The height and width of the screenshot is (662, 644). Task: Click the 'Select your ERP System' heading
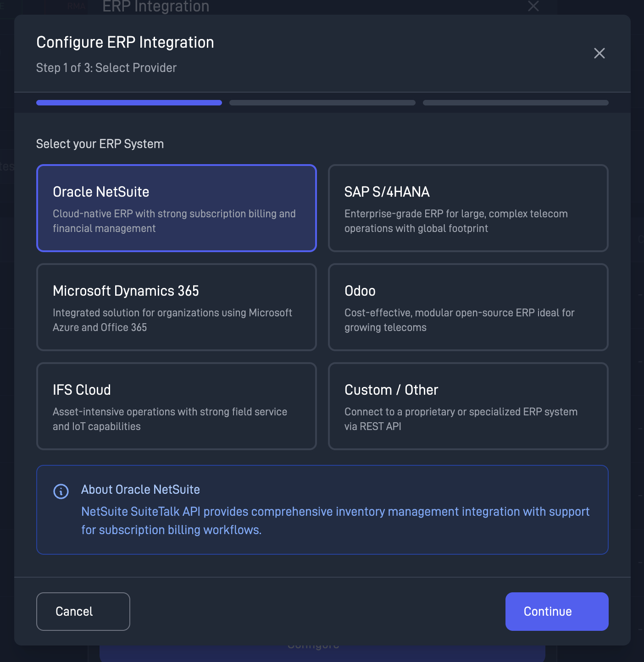(x=100, y=144)
